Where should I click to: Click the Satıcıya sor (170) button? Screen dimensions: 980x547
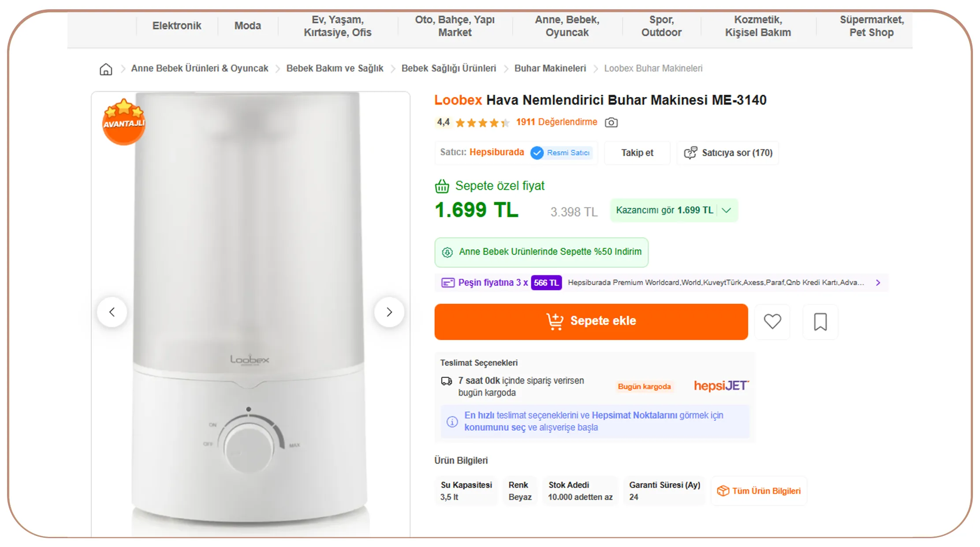pos(728,153)
